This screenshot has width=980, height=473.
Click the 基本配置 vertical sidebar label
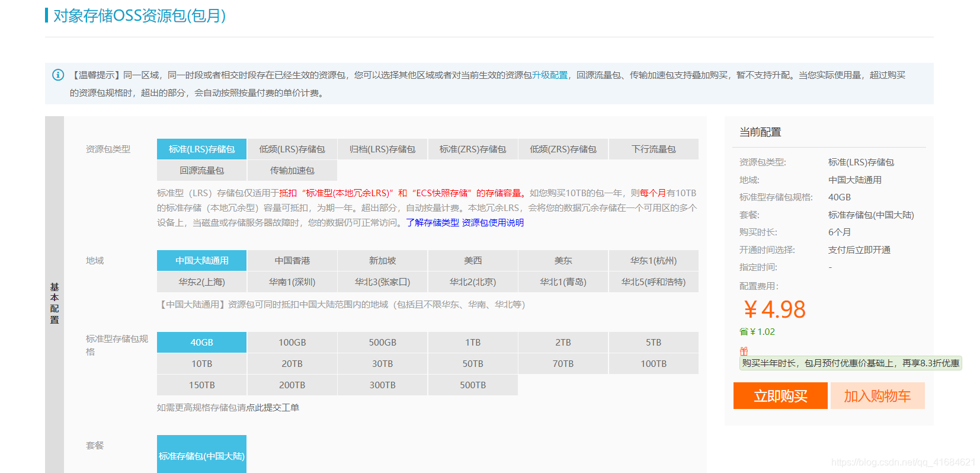click(55, 303)
